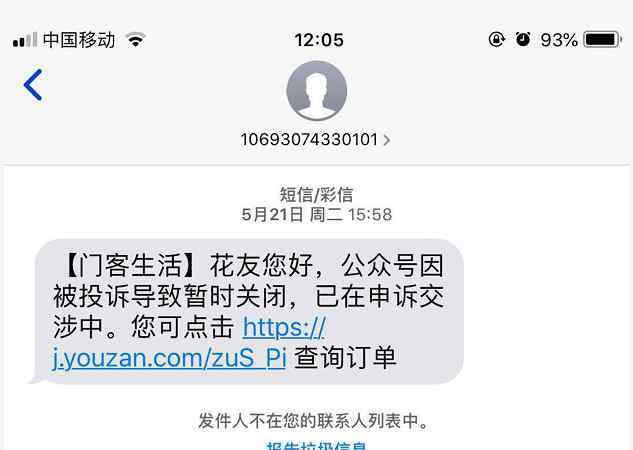The image size is (633, 450).
Task: Expand sender details chevron beside 10693074330101
Action: coord(386,140)
